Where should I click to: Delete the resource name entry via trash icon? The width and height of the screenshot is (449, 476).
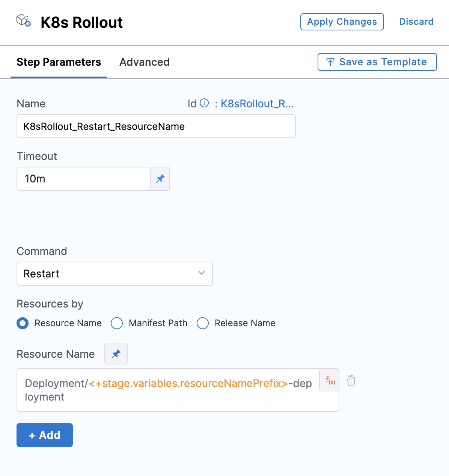click(351, 381)
